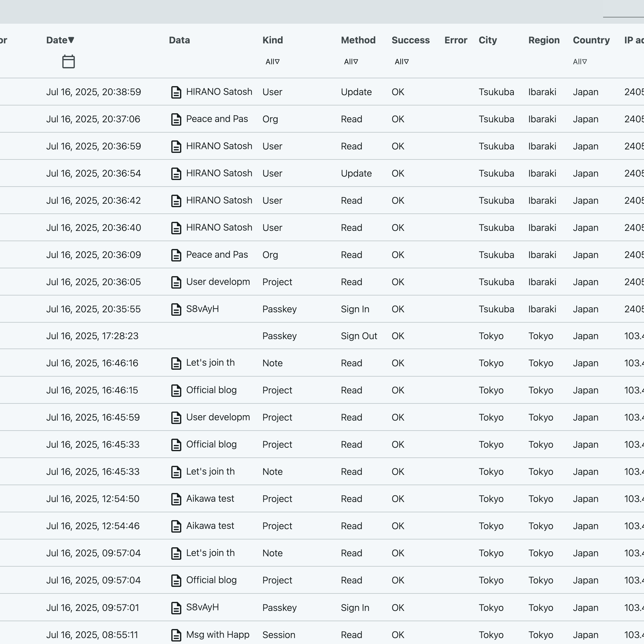Click document icon in 20:36:54 row
This screenshot has height=644, width=644.
[176, 174]
